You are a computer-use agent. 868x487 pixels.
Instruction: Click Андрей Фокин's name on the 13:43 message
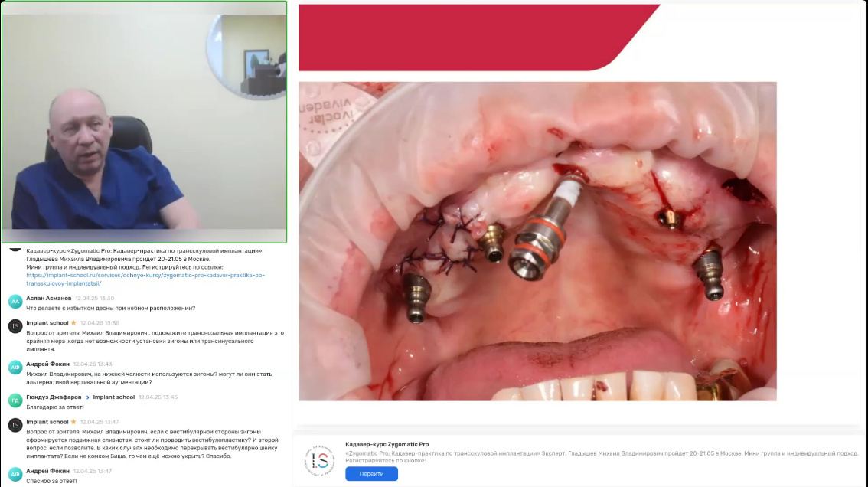point(47,364)
